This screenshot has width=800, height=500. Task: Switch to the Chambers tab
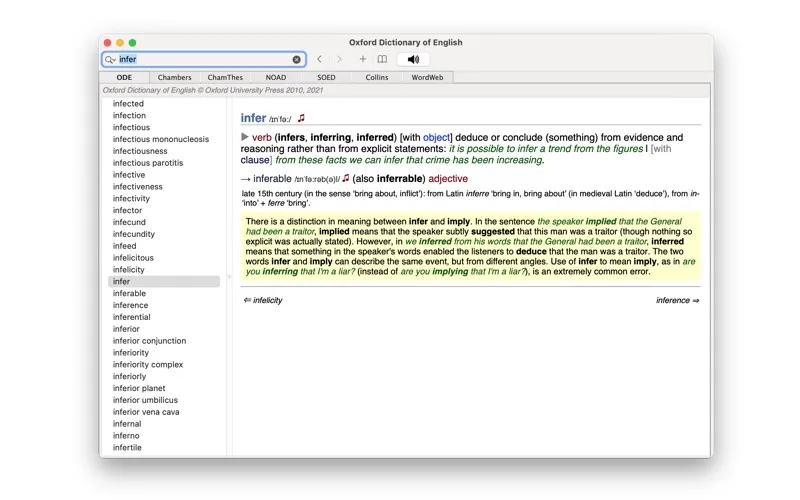point(174,78)
